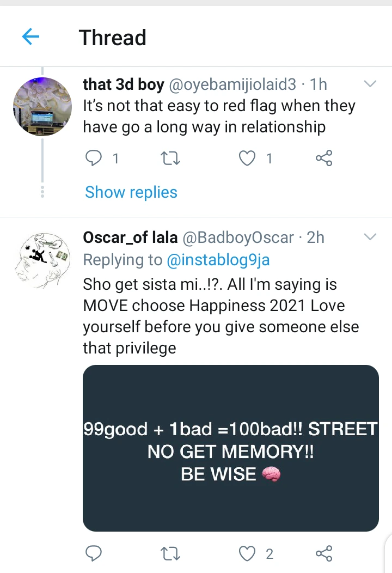The width and height of the screenshot is (392, 573).
Task: Open Oscar_of lala's profile avatar
Action: point(42,260)
